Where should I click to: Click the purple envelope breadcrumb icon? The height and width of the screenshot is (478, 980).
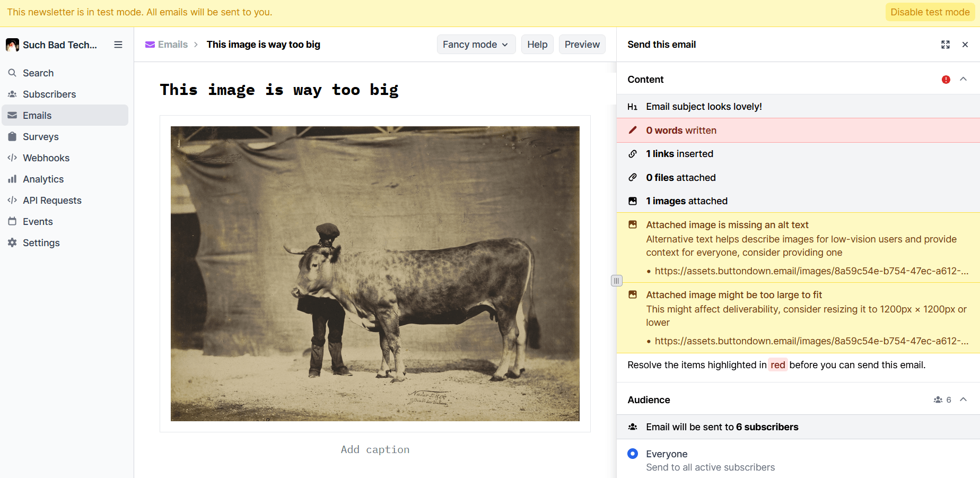[150, 45]
